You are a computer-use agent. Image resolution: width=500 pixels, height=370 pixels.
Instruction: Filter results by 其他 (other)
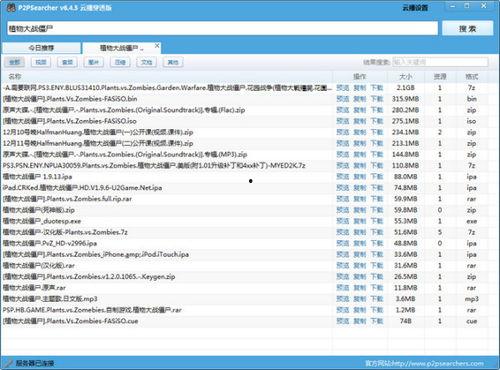(173, 62)
